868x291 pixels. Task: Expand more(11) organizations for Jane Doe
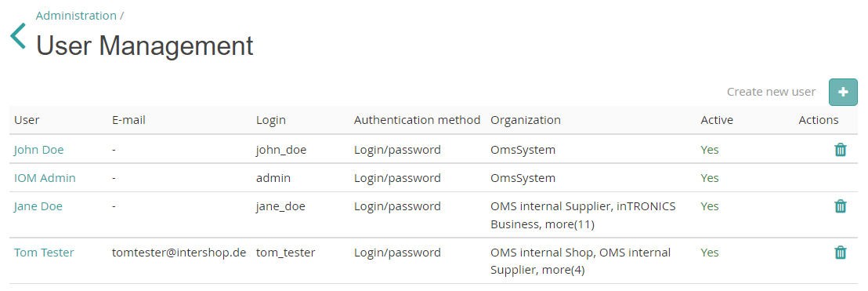(x=568, y=224)
